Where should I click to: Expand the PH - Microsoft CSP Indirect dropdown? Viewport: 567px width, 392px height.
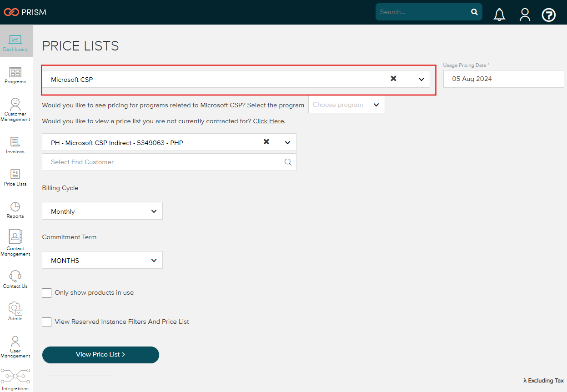(287, 142)
